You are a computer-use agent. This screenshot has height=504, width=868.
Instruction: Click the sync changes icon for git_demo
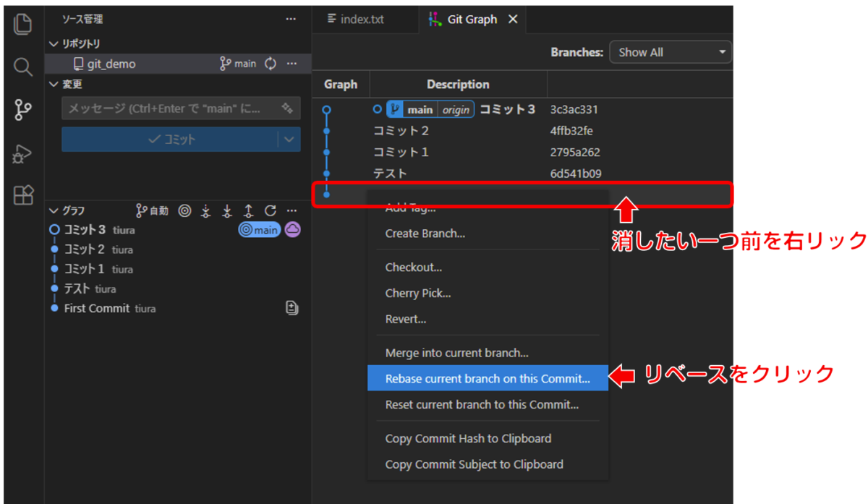[x=271, y=64]
